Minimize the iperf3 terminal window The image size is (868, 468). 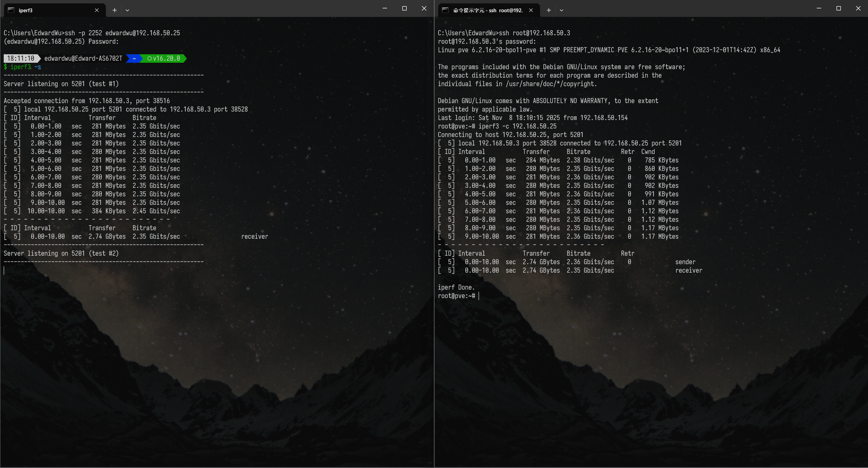385,8
